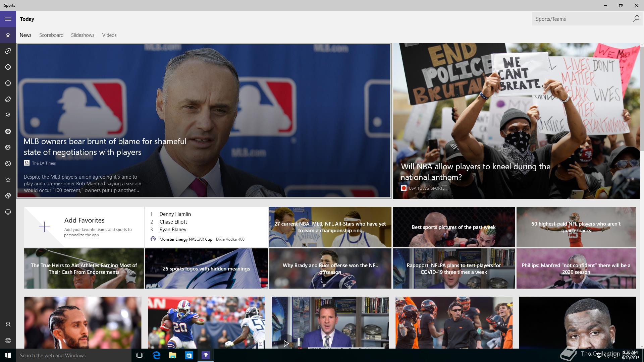Open the Bills player number 20 photo card
Viewport: 644px width, 362px height.
(x=206, y=322)
